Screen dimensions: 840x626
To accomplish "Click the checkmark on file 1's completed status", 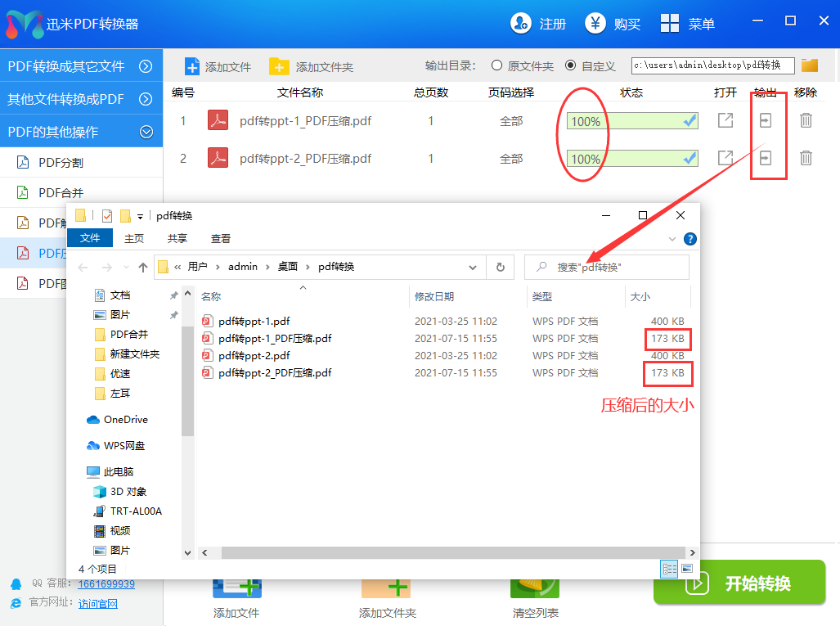I will pyautogui.click(x=688, y=119).
